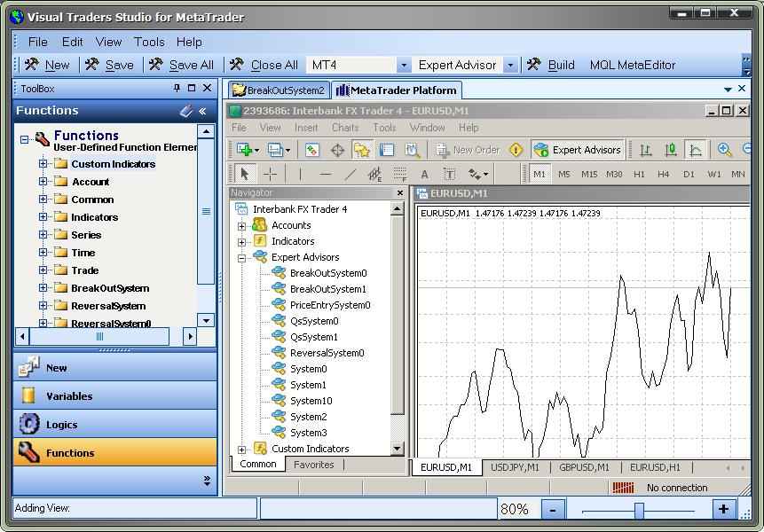Open the Edit menu
764x532 pixels.
click(72, 42)
